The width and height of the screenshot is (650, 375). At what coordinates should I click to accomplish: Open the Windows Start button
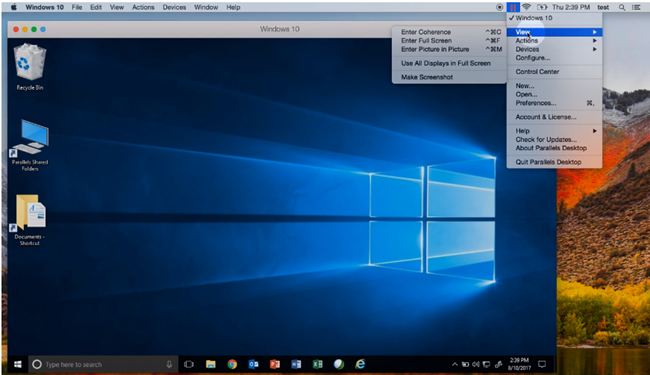(x=17, y=364)
